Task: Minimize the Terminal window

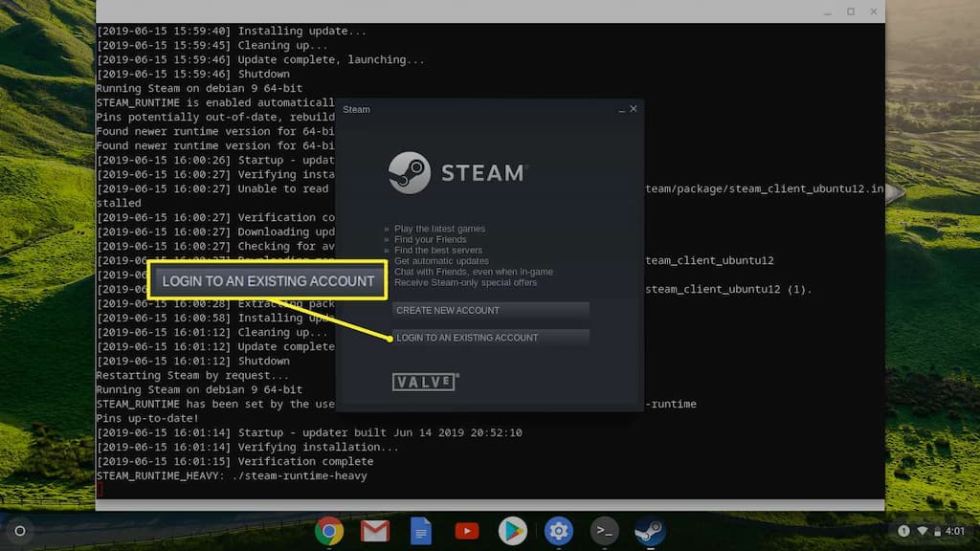Action: (828, 11)
